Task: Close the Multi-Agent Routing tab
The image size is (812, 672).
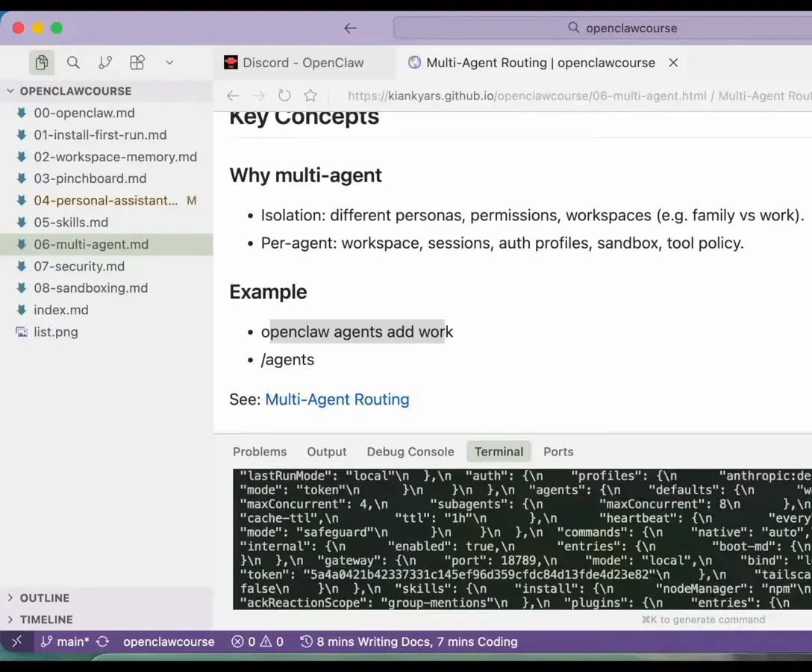Action: 673,63
